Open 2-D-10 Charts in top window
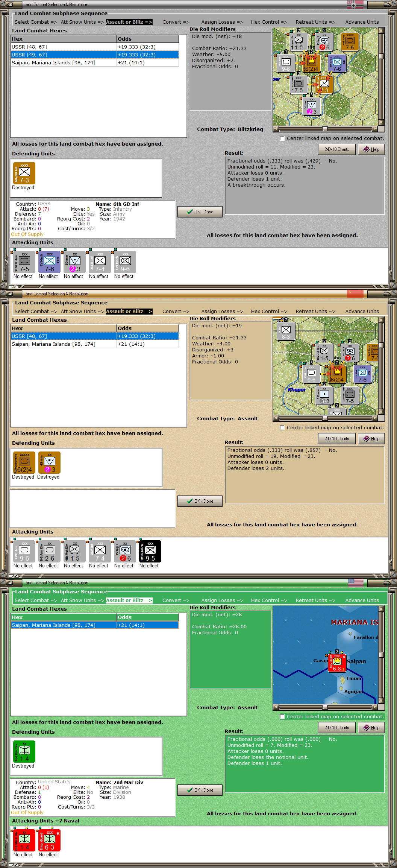This screenshot has width=397, height=868. click(x=337, y=149)
